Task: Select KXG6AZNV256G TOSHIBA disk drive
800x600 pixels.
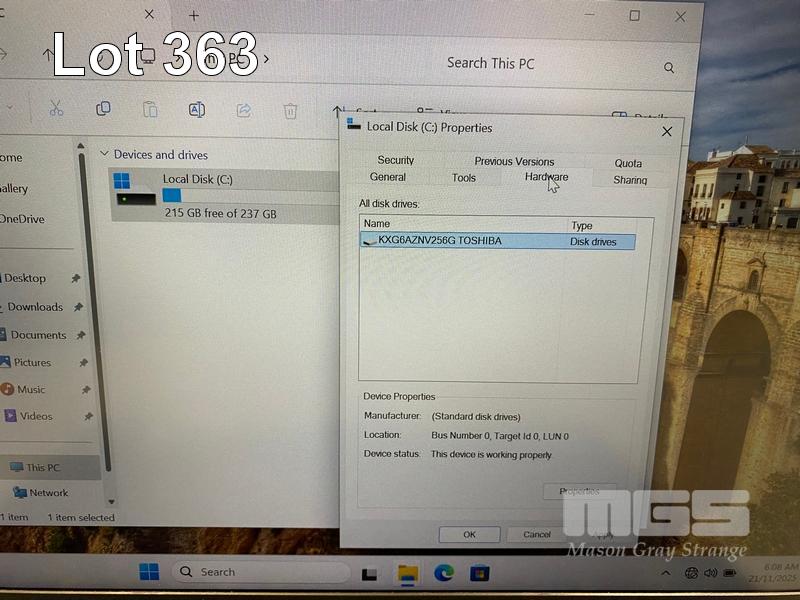Action: tap(440, 241)
